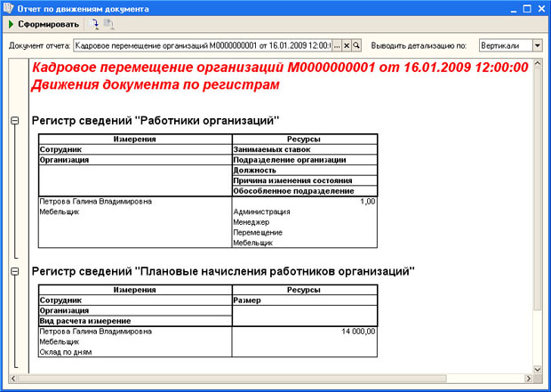
Task: Clear the Документ отчета field with X
Action: coord(347,45)
